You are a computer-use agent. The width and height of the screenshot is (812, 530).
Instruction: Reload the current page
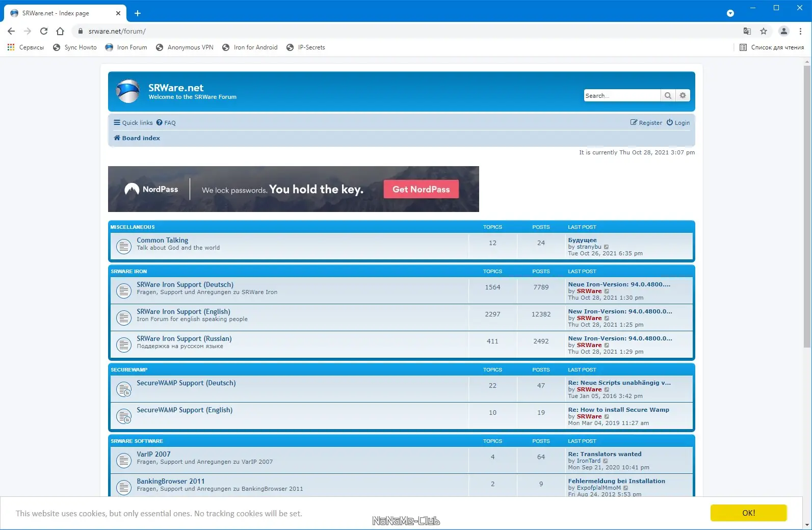point(44,31)
